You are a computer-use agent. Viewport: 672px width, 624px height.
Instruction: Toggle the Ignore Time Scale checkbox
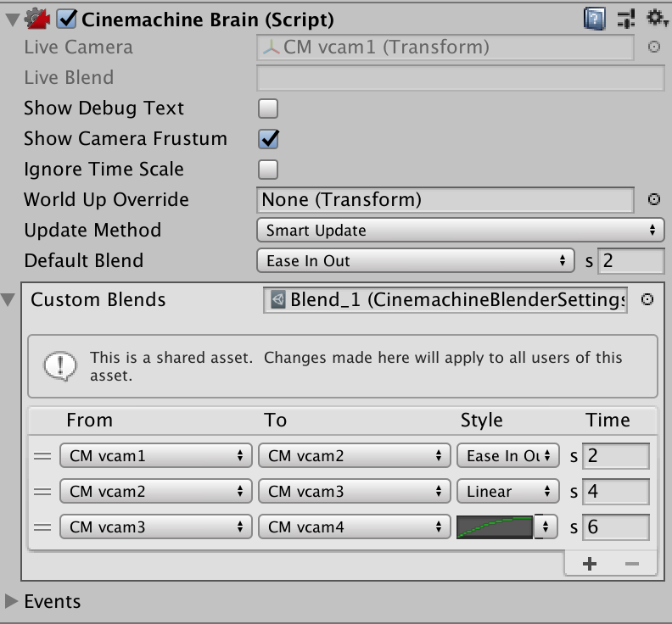268,170
